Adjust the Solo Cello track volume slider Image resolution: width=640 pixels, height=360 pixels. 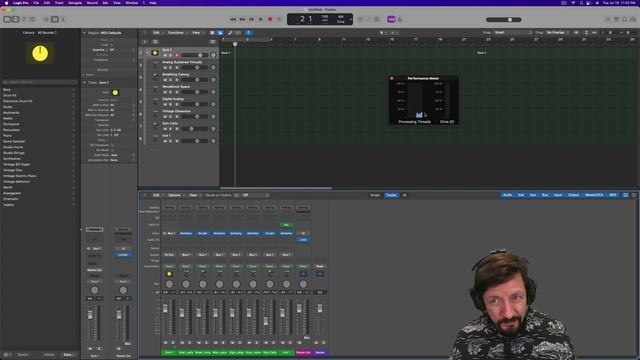coord(195,129)
